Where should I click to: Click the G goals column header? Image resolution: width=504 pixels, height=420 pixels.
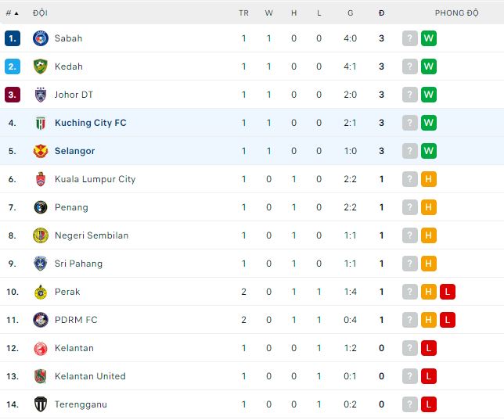(x=350, y=13)
